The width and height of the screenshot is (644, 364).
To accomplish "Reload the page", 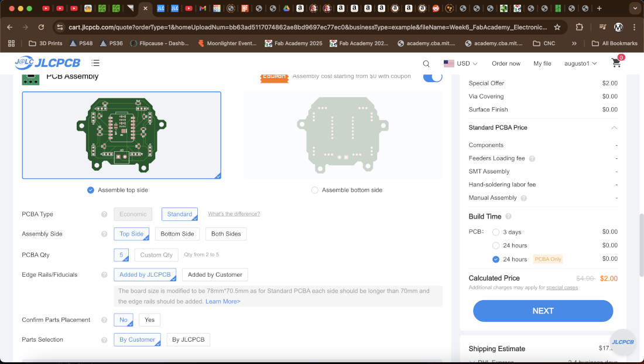I will tap(41, 27).
